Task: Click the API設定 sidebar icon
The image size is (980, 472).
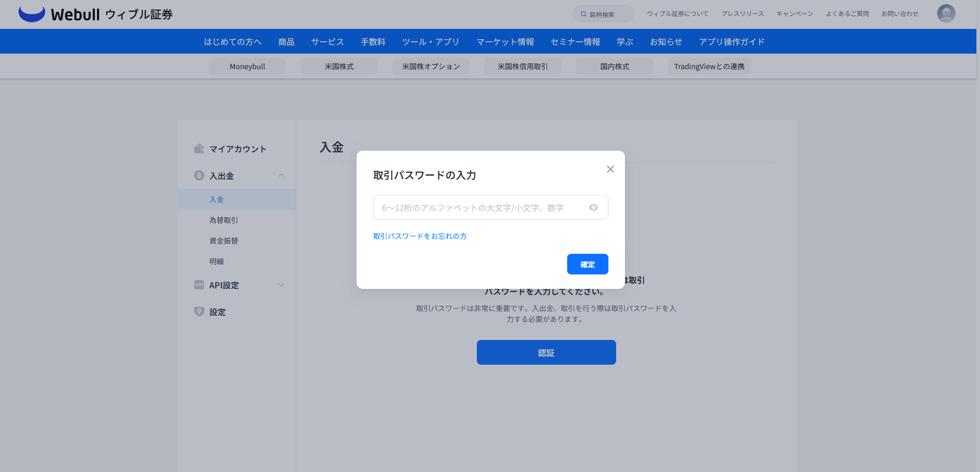Action: tap(199, 285)
